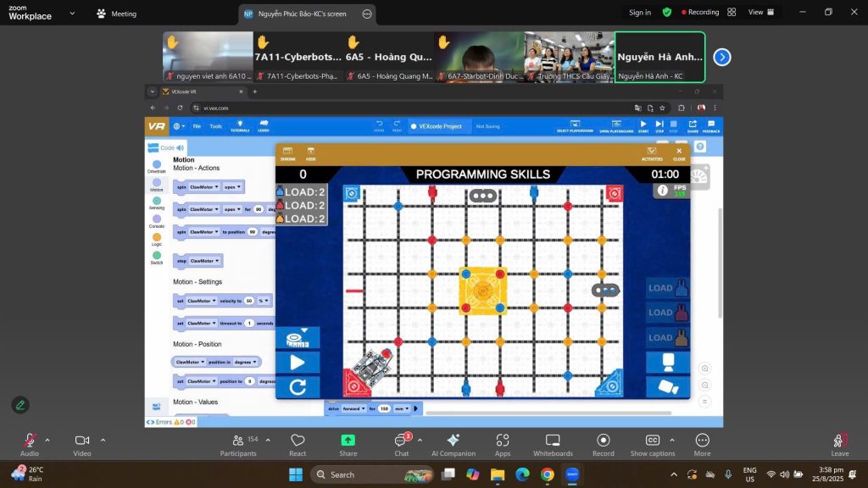Open Google Chrome from Windows taskbar
Viewport: 868px width, 488px height.
coord(547,474)
